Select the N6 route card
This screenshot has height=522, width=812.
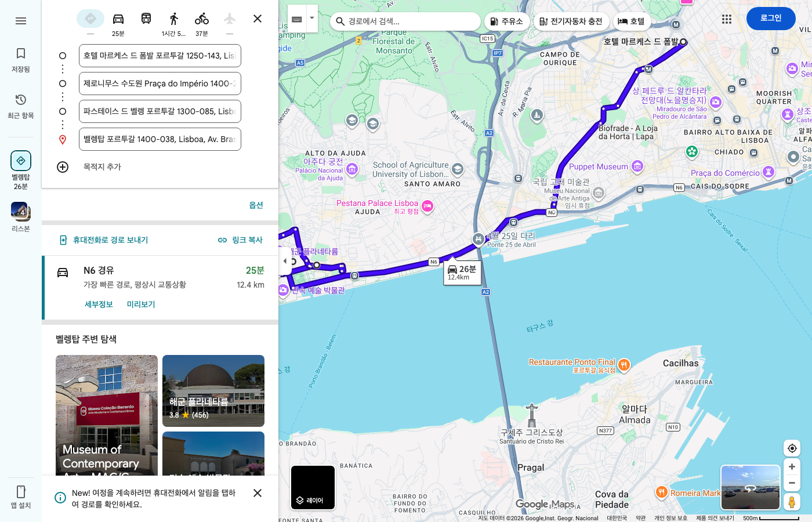160,288
